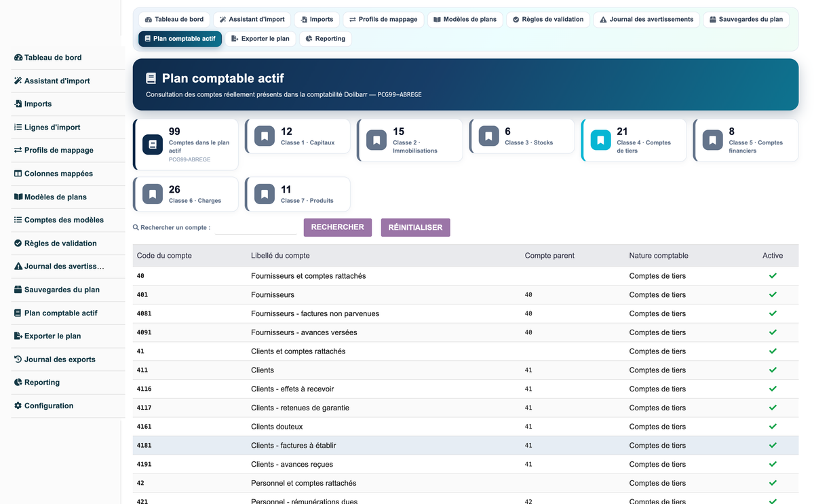
Task: Click account code 4116 in the table
Action: click(144, 389)
